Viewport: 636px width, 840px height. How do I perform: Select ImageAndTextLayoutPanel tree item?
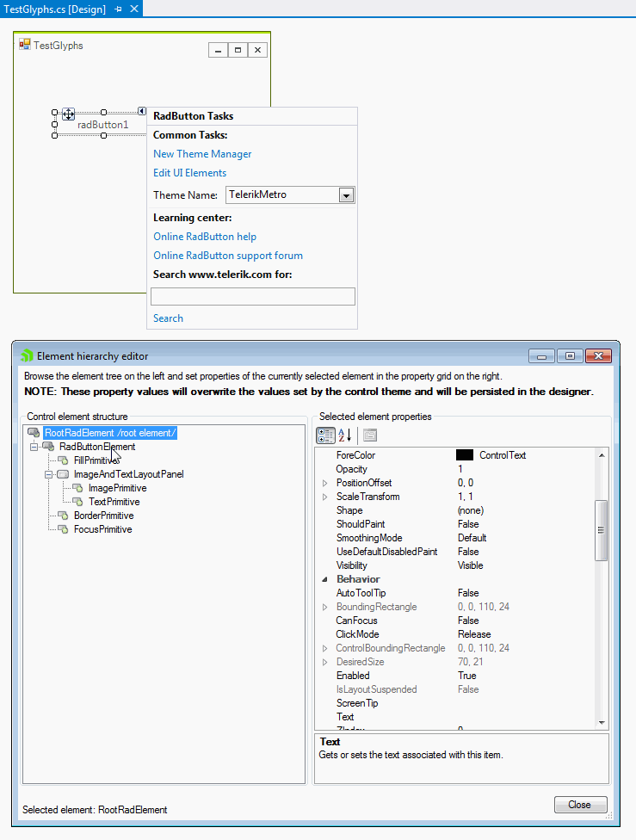[x=128, y=474]
